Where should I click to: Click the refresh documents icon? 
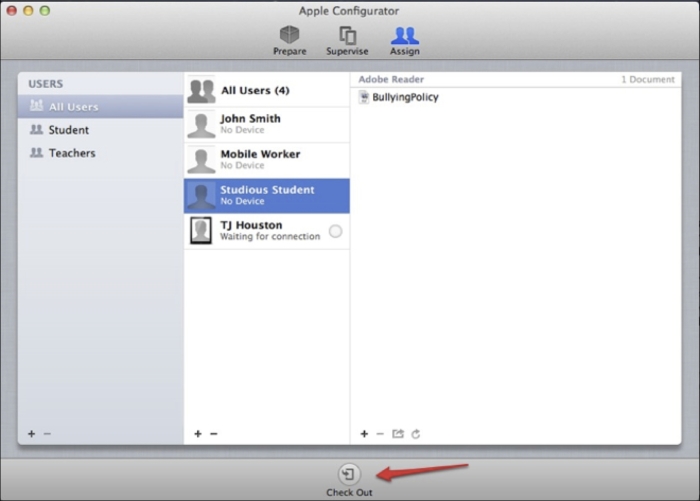[x=416, y=434]
